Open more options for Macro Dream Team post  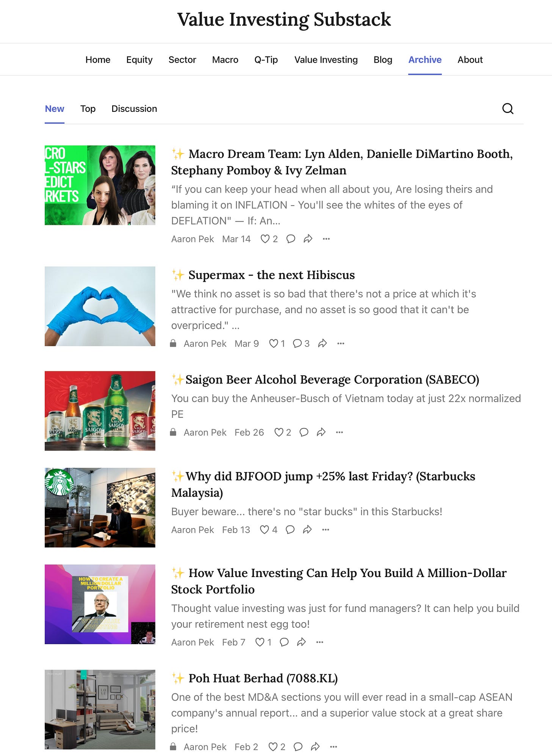326,239
